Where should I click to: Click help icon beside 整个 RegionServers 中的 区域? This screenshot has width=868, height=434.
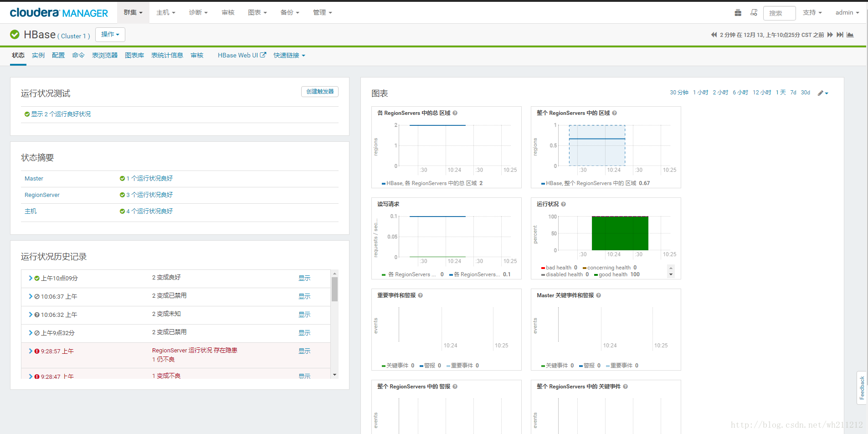point(614,113)
